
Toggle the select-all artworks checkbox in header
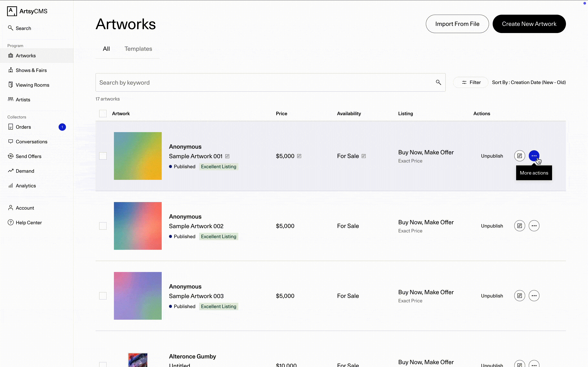[x=103, y=114]
